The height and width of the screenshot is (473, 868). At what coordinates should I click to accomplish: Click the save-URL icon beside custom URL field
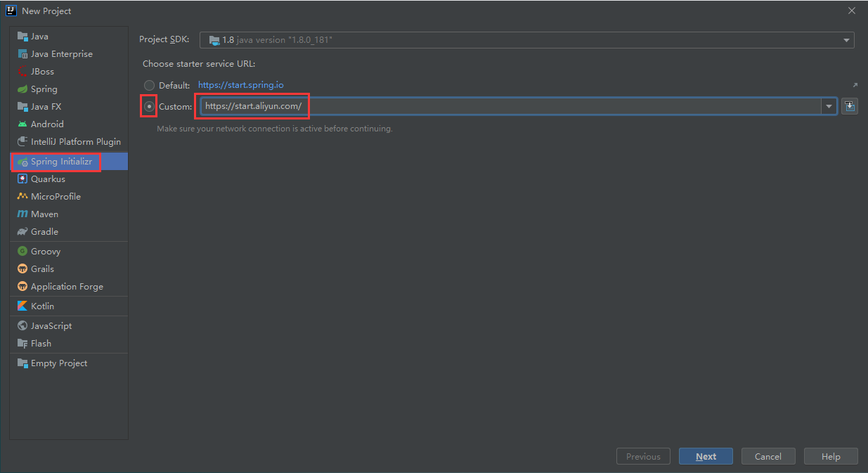tap(850, 106)
